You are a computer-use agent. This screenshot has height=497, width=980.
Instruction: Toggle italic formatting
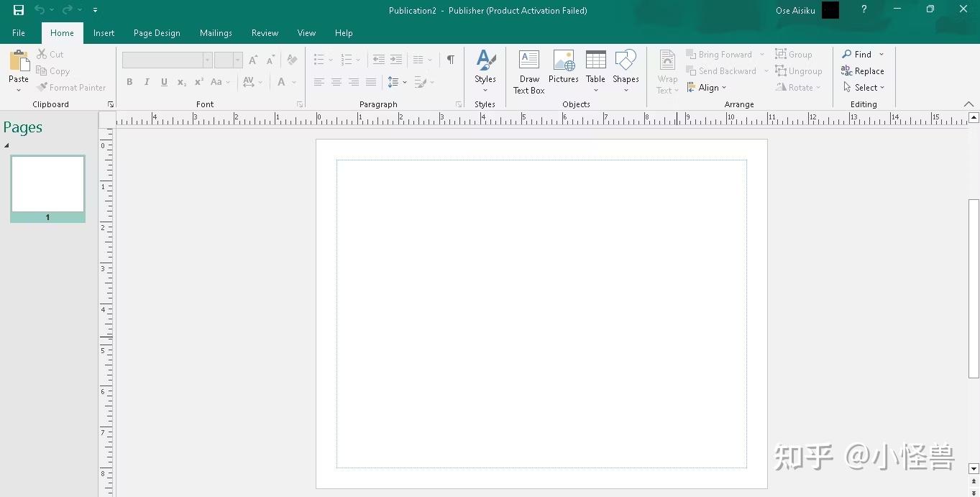coord(147,82)
